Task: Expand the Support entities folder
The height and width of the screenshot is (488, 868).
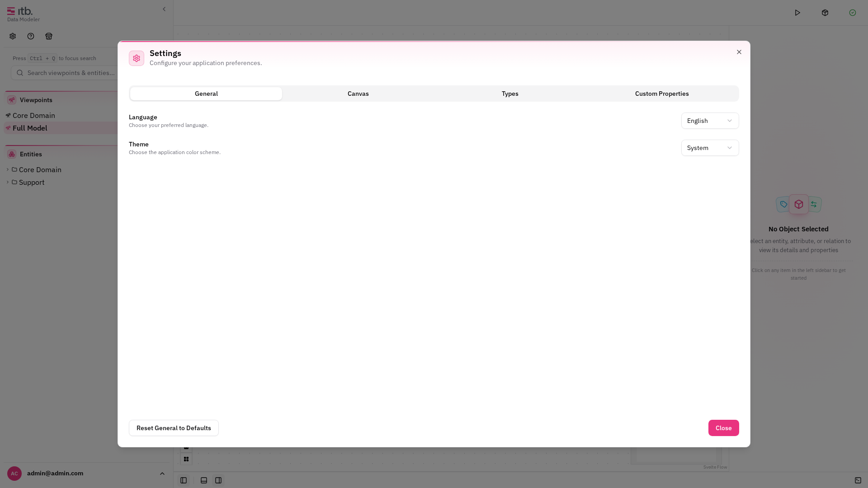Action: pyautogui.click(x=8, y=182)
